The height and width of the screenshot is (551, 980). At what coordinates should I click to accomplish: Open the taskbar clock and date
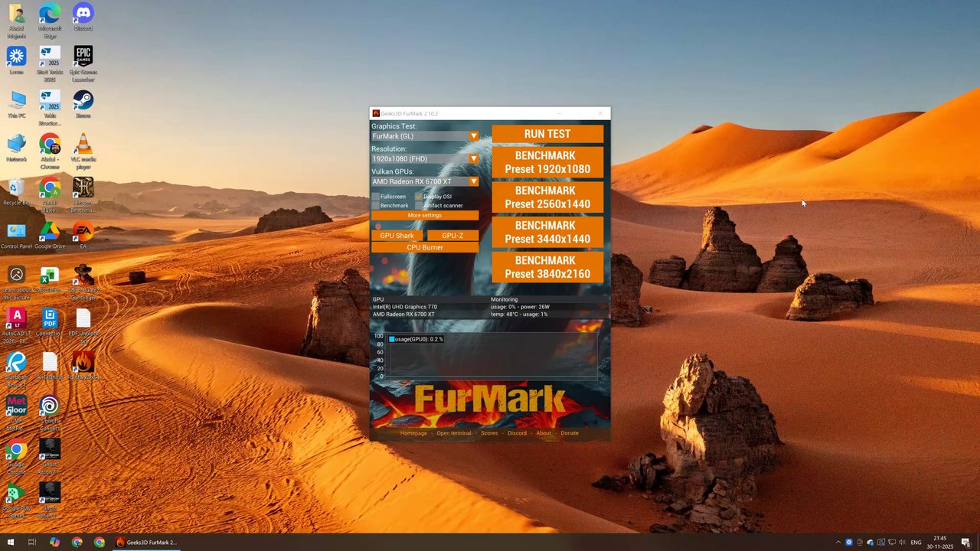pos(940,543)
